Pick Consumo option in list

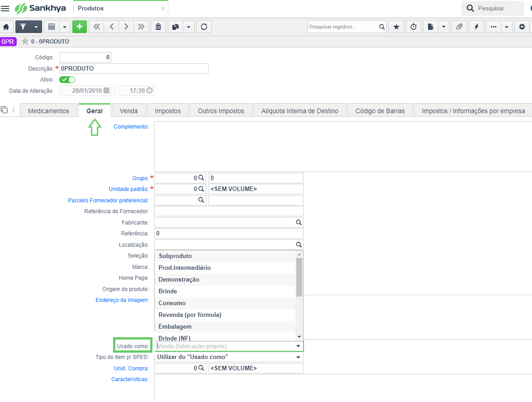(x=225, y=303)
